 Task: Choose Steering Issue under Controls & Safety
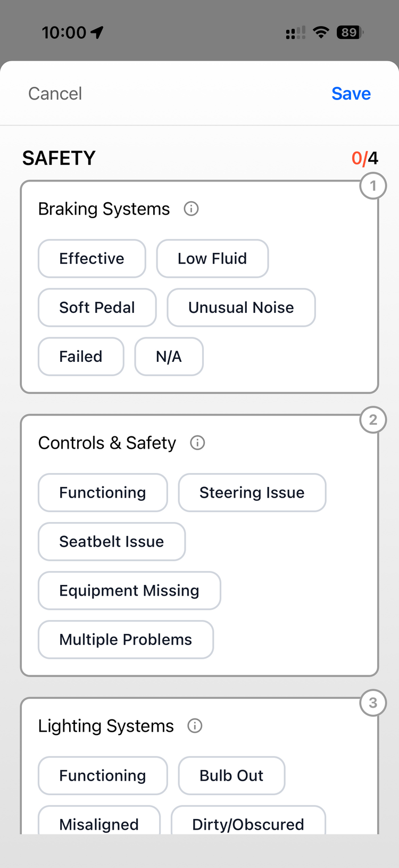(252, 493)
